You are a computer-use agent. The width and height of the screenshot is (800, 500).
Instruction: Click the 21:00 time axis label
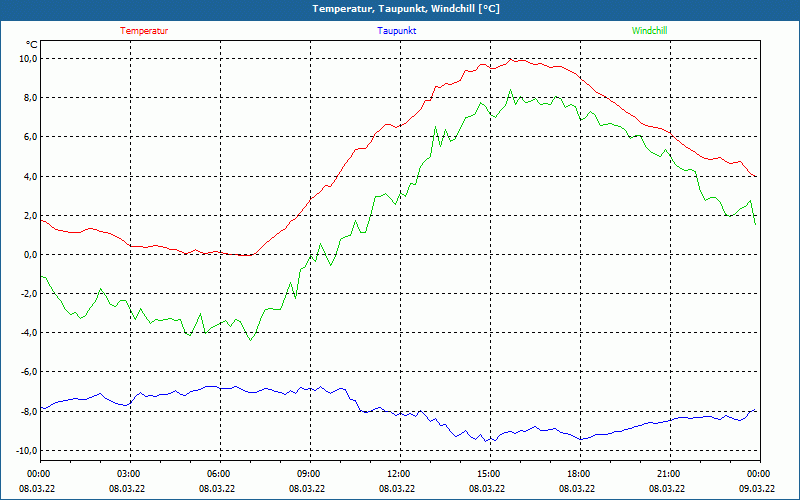pos(670,474)
